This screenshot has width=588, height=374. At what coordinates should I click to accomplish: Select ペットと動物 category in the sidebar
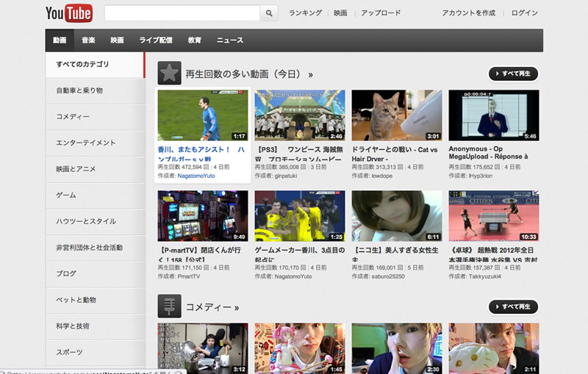pyautogui.click(x=76, y=300)
